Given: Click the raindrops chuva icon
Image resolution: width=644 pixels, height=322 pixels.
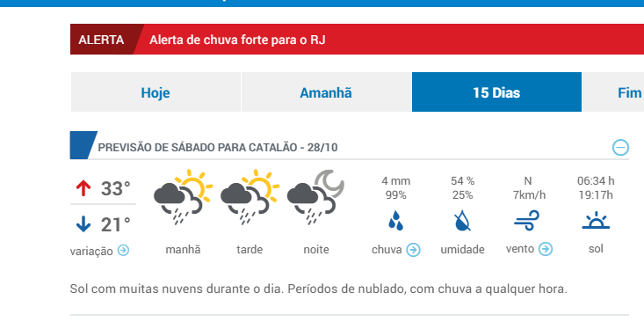Looking at the screenshot, I should (396, 221).
